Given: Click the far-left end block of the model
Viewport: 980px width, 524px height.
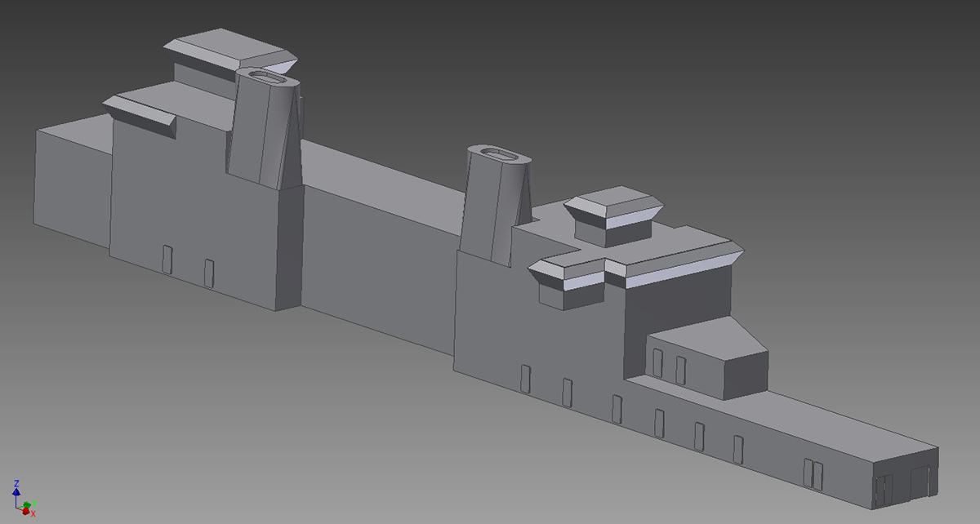Looking at the screenshot, I should tap(72, 184).
